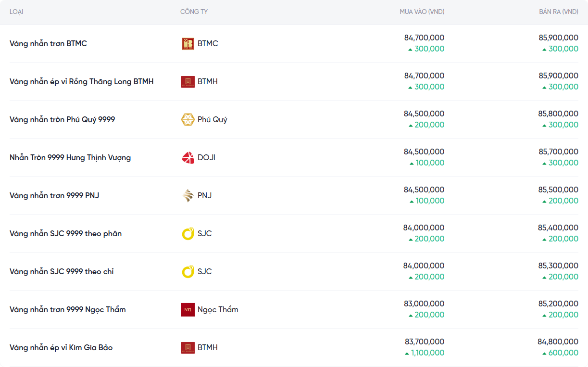Click the BÁN RA (VND) column header
Screen dimensions: 588x367
(x=558, y=12)
